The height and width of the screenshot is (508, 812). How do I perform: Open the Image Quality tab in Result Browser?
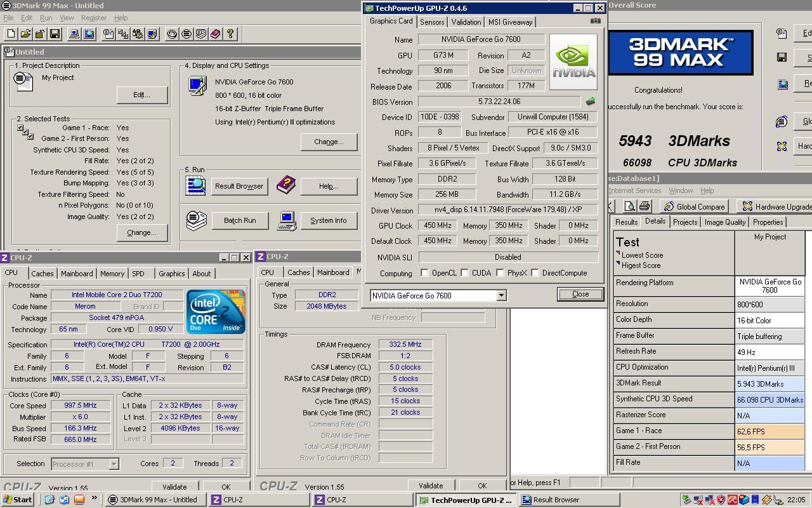point(725,222)
